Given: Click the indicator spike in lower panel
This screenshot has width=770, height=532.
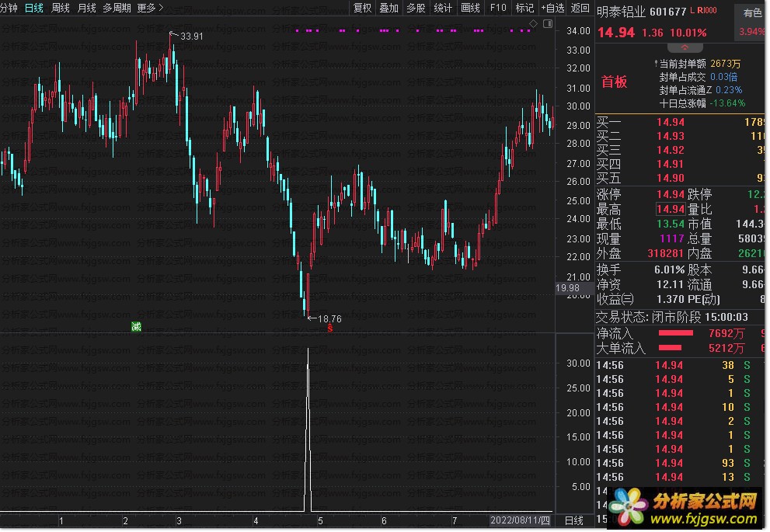Looking at the screenshot, I should point(308,429).
